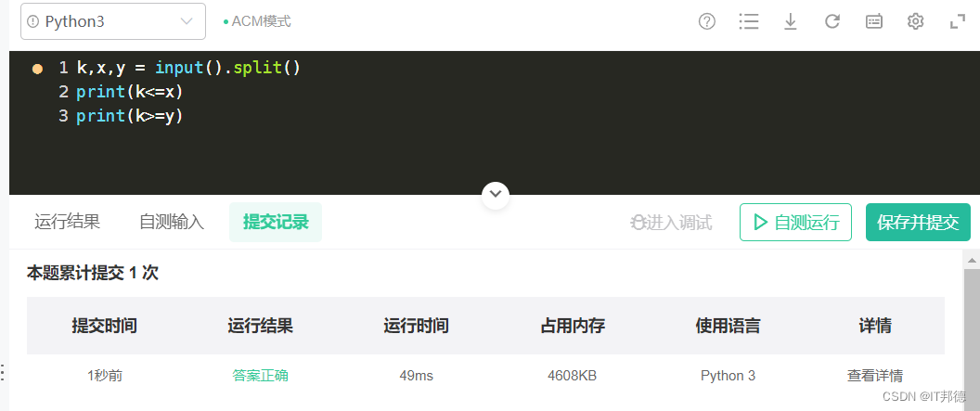Screen dimensions: 980x411
Task: Open the help question mark icon
Action: click(x=706, y=21)
